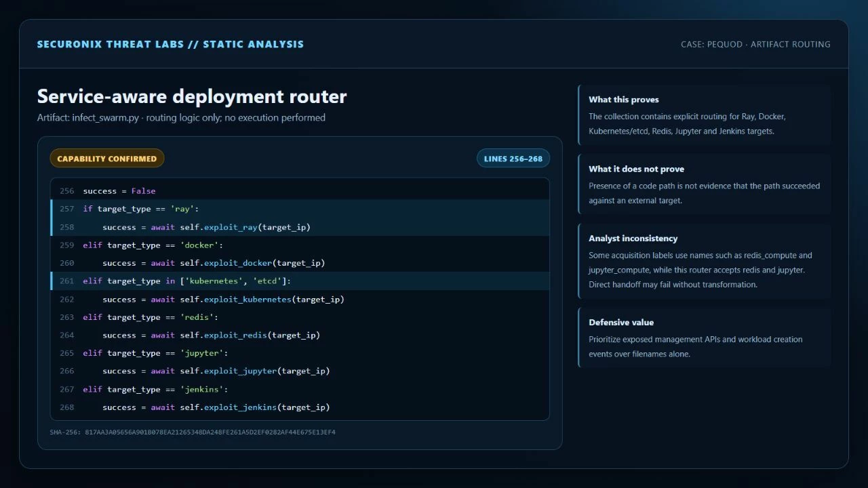
Task: Click the CASE: PEQUOD · ARTIFACT ROUTING label
Action: click(755, 44)
